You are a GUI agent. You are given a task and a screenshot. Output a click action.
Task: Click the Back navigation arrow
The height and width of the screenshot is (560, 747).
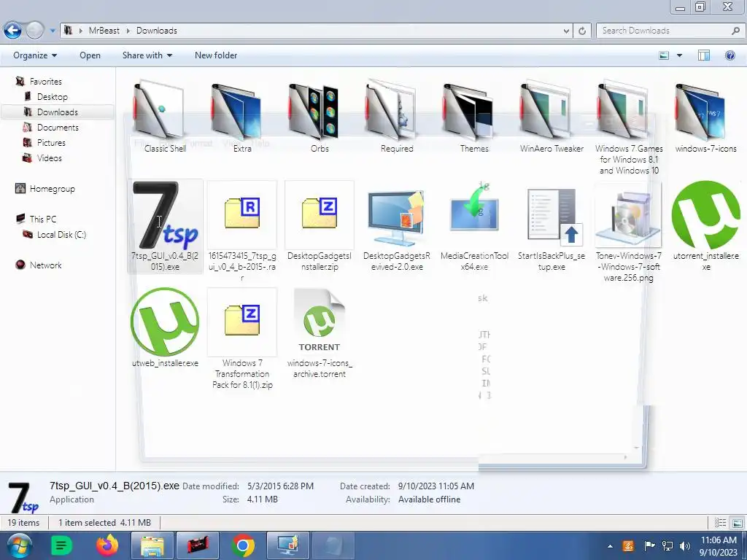click(x=13, y=31)
